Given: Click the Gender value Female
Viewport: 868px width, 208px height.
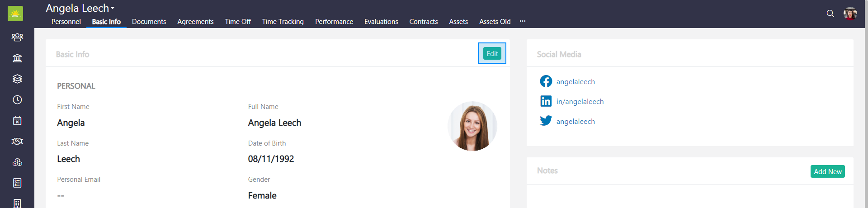Looking at the screenshot, I should pos(262,195).
